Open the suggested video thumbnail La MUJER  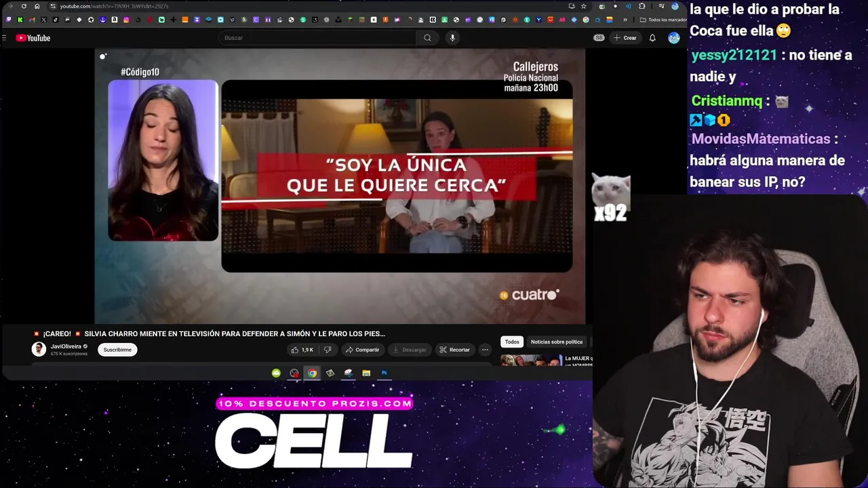532,360
